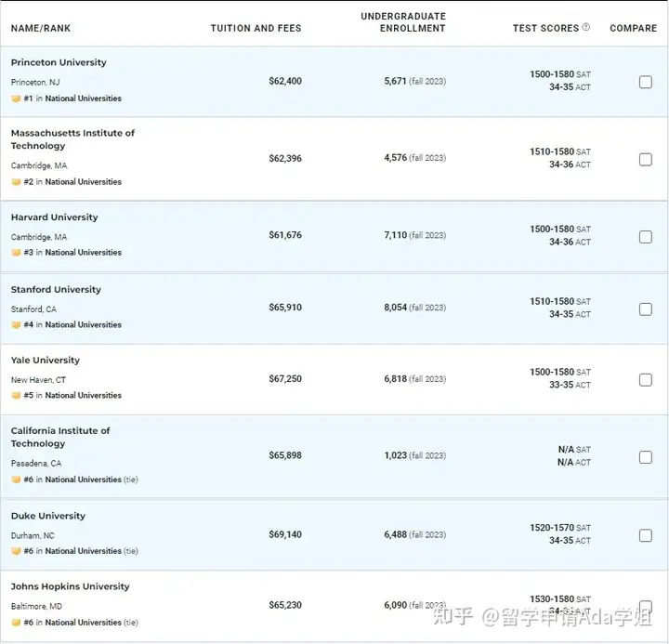Click the Undergraduate Enrollment column header
Viewport: 669px width, 644px height.
point(403,22)
